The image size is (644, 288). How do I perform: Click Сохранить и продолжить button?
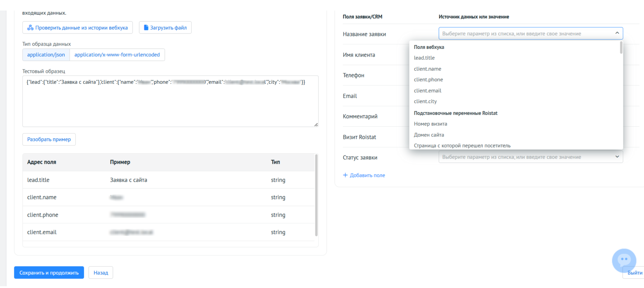coord(49,273)
